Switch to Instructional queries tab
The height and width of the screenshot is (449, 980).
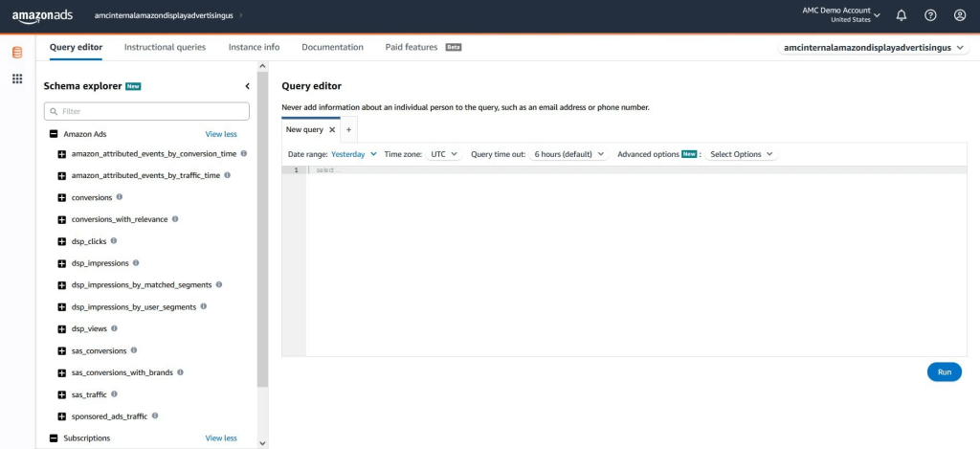click(x=166, y=47)
